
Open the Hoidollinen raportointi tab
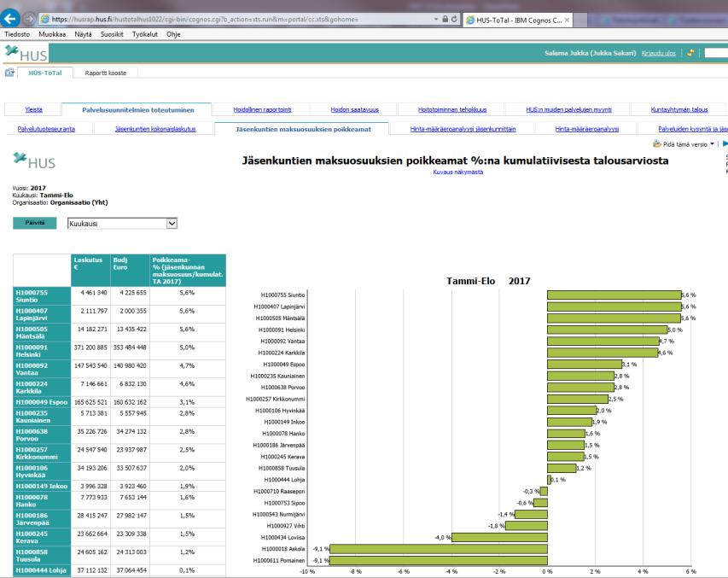pos(262,109)
